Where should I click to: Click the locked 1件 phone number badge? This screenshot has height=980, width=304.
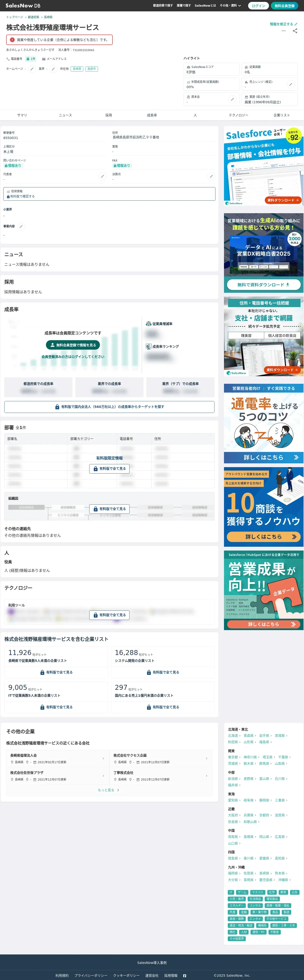tap(31, 59)
